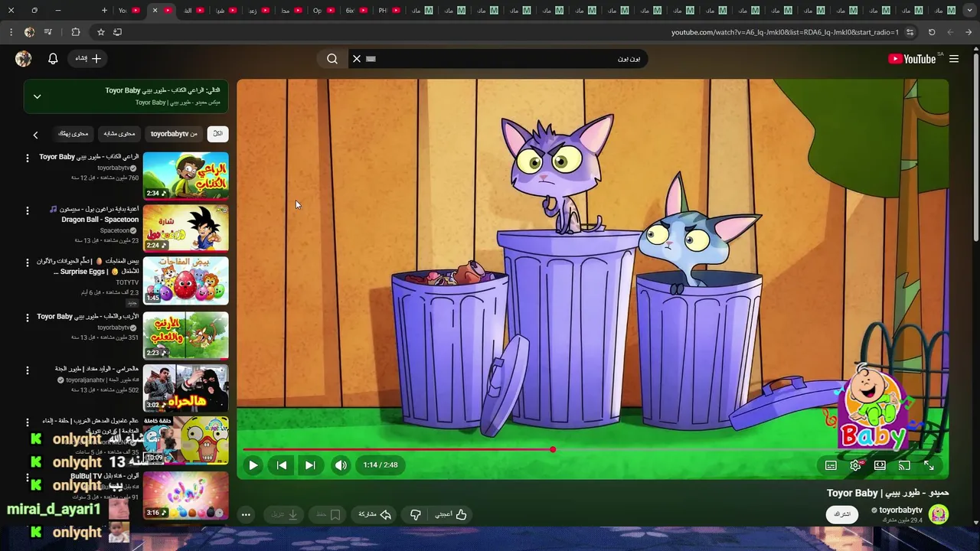Open options menu for Surprise Eggs video
This screenshot has height=551, width=980.
(x=28, y=262)
